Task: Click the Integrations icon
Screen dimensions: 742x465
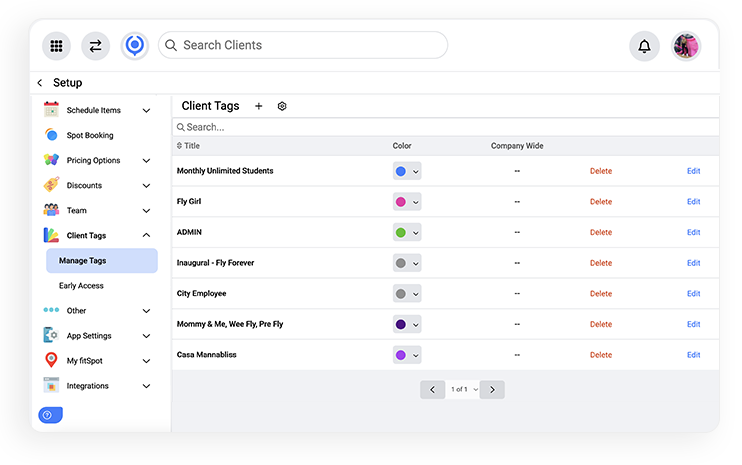Action: [51, 386]
